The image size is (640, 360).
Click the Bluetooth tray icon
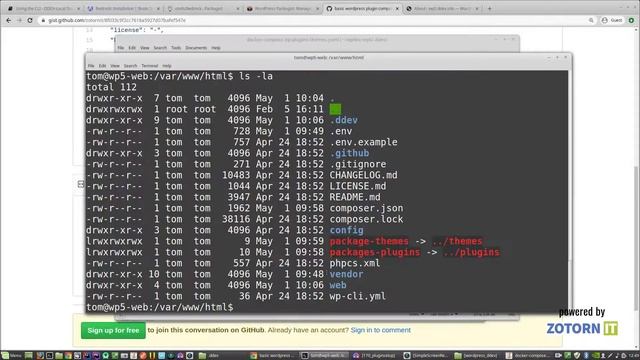click(x=586, y=356)
